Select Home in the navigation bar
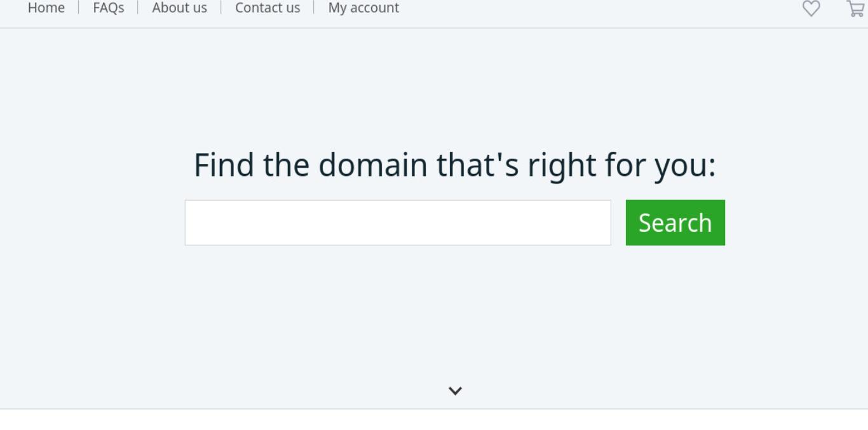Image resolution: width=868 pixels, height=430 pixels. pos(46,8)
